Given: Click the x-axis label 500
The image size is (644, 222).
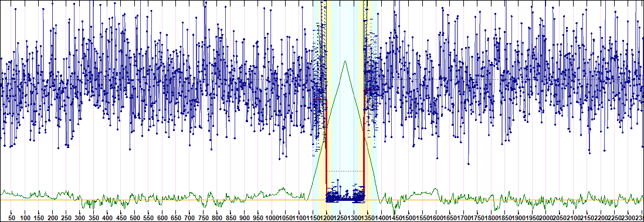Looking at the screenshot, I should 135,218.
